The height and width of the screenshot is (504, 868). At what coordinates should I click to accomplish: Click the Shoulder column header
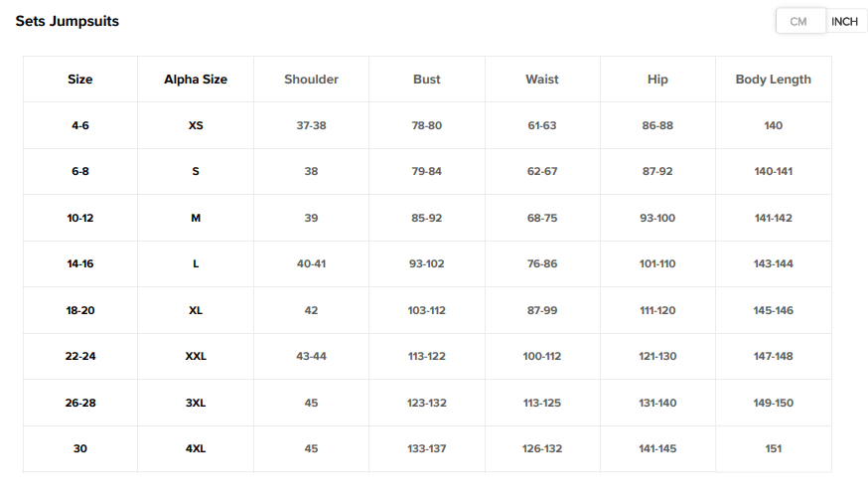311,80
